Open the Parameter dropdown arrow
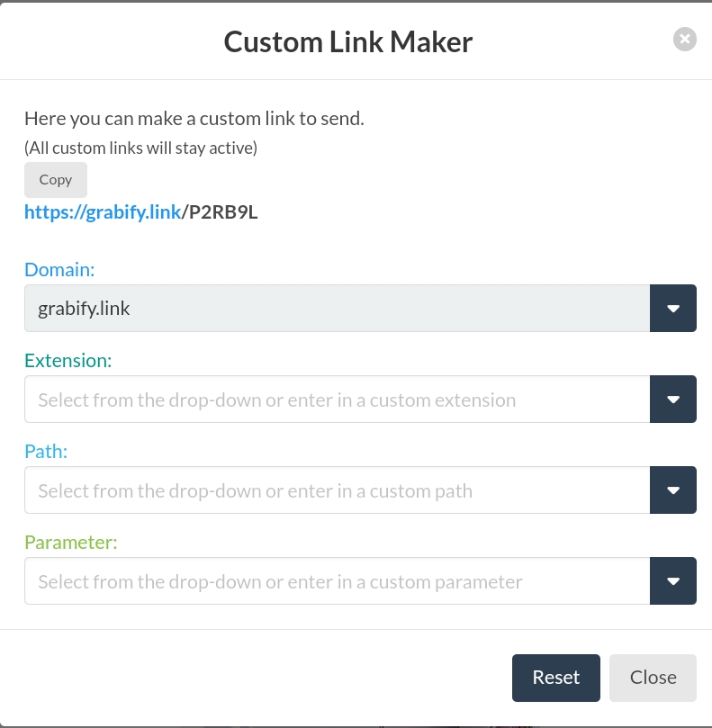The height and width of the screenshot is (728, 712). click(x=673, y=581)
